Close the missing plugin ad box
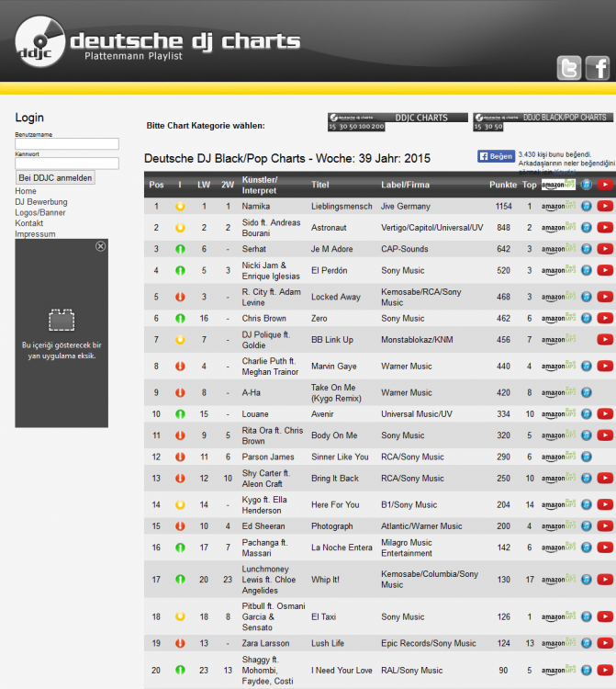The image size is (616, 689). point(101,246)
